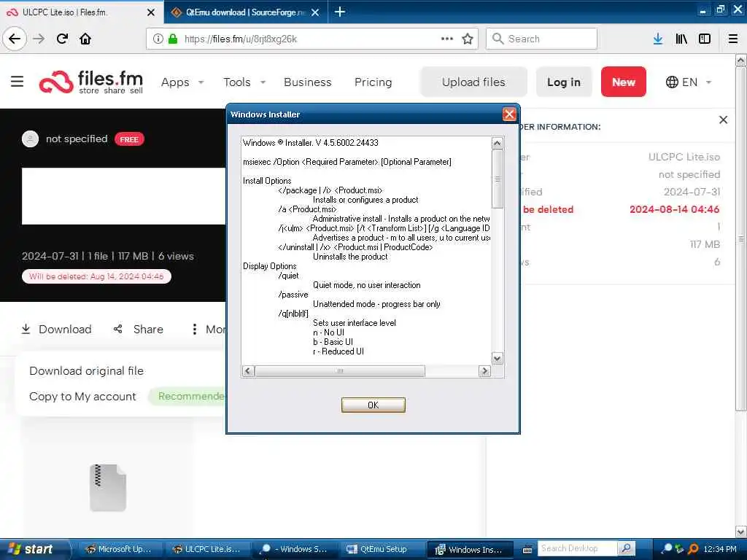This screenshot has height=560, width=747.
Task: Click the red New button
Action: click(623, 82)
